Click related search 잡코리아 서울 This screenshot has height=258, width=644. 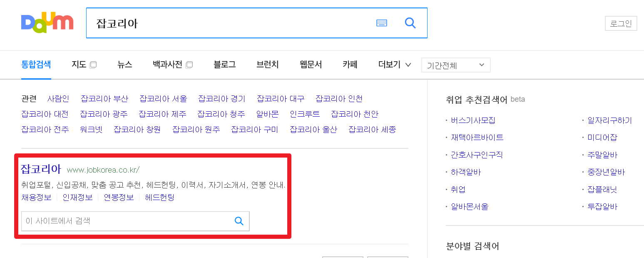(163, 99)
